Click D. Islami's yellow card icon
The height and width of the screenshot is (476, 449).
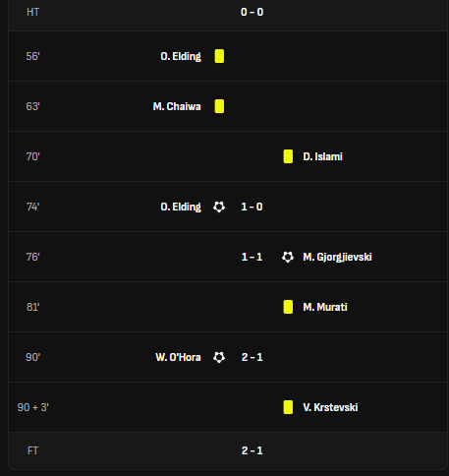(x=288, y=156)
